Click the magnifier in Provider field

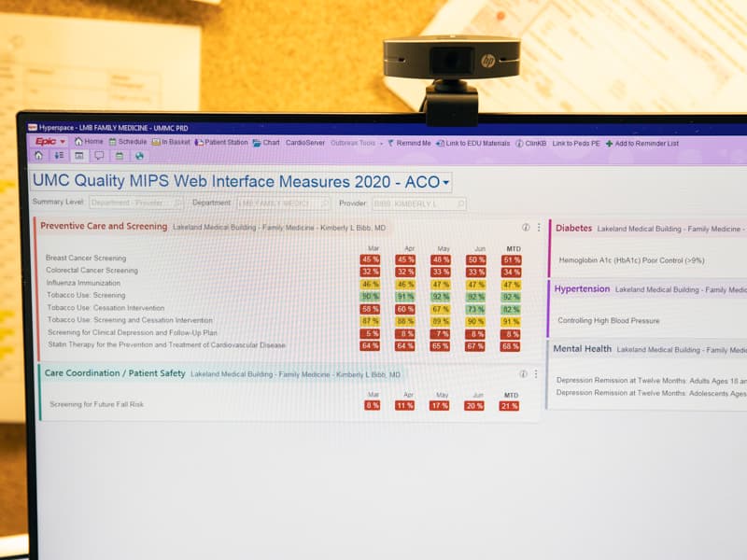point(460,204)
